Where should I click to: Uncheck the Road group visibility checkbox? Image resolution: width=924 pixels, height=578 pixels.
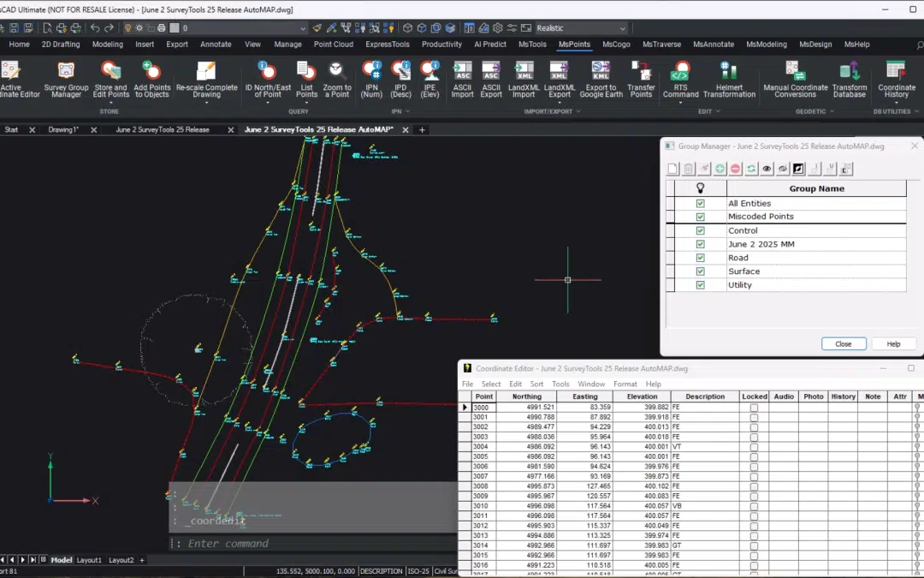click(701, 258)
